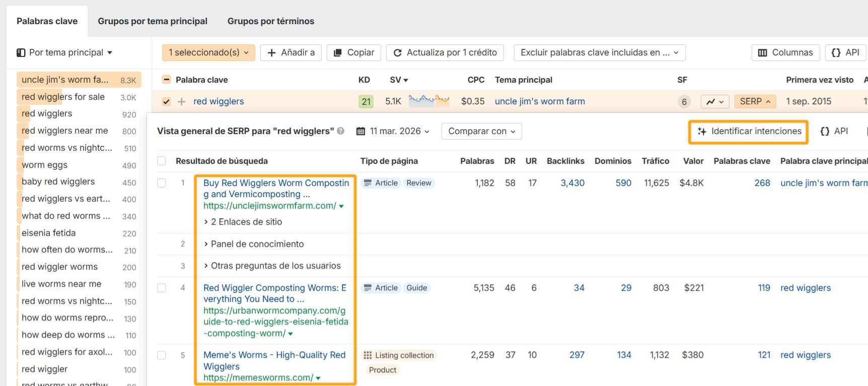Click the plus icon beside red wigglers keyword
868x386 pixels.
[x=182, y=102]
